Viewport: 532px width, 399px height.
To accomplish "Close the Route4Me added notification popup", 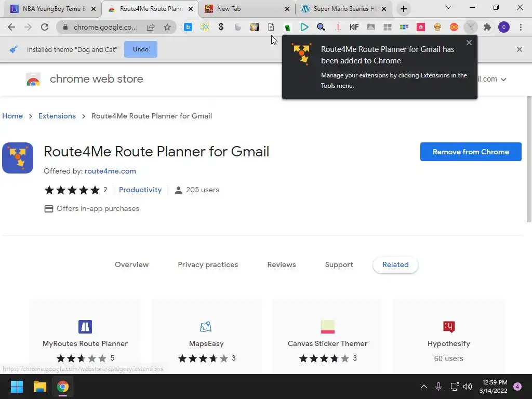I will (469, 43).
